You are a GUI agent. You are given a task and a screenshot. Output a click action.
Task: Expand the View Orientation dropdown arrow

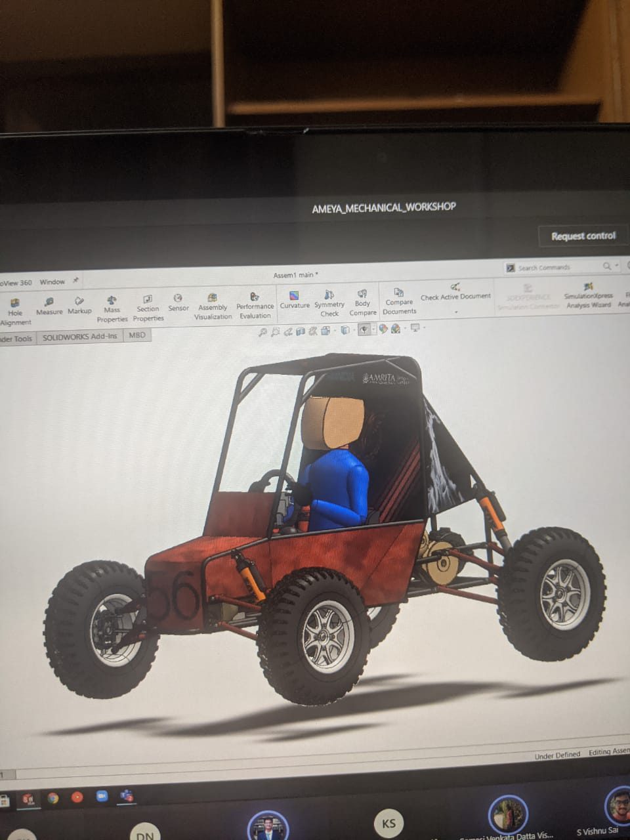335,330
